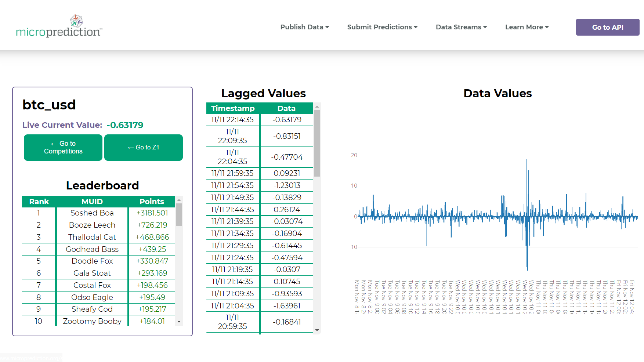Click the Data Values chart heading
This screenshot has height=362, width=644.
[498, 93]
